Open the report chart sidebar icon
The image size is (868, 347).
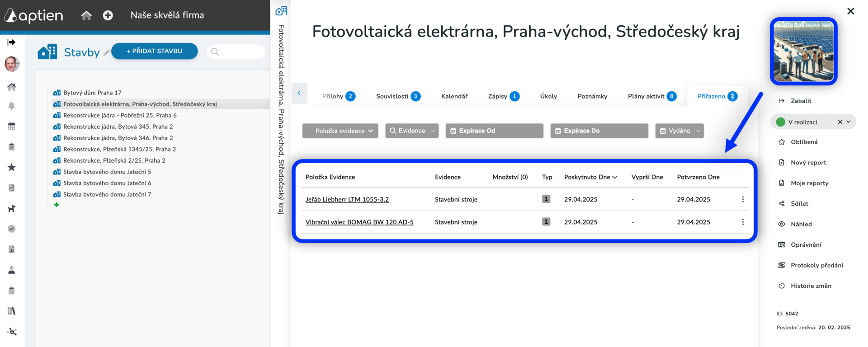tap(12, 249)
